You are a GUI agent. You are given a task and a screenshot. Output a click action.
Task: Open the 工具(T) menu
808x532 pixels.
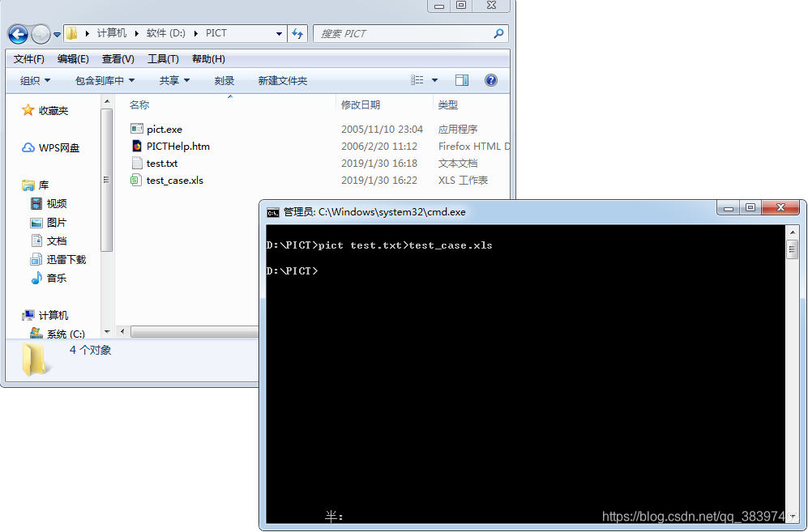click(x=164, y=59)
